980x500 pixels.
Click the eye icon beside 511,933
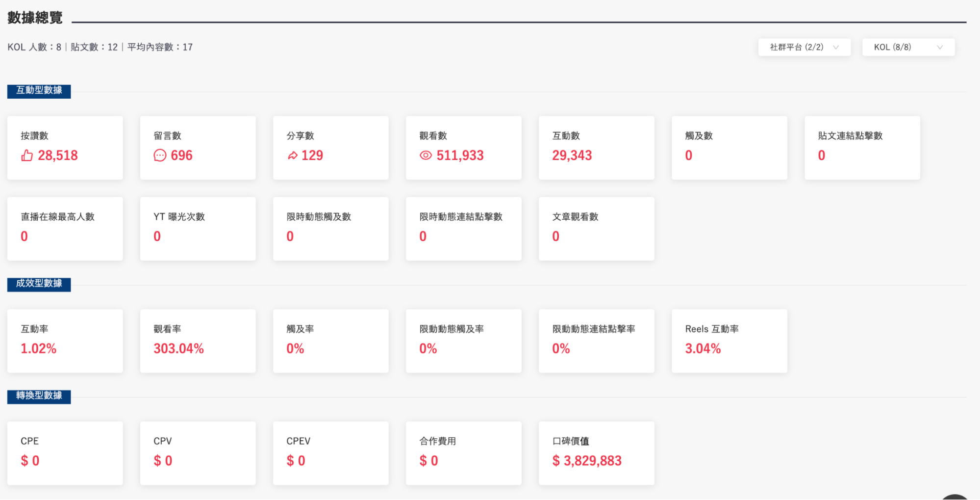point(426,156)
